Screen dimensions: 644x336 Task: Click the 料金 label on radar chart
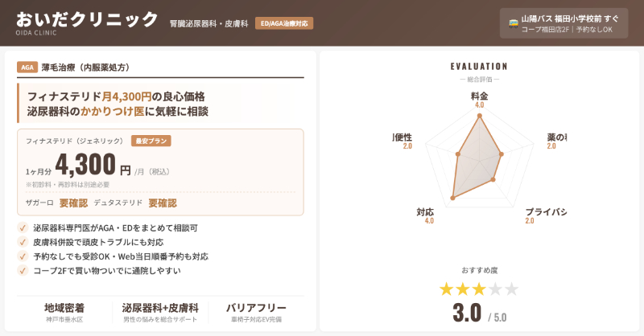[x=479, y=96]
